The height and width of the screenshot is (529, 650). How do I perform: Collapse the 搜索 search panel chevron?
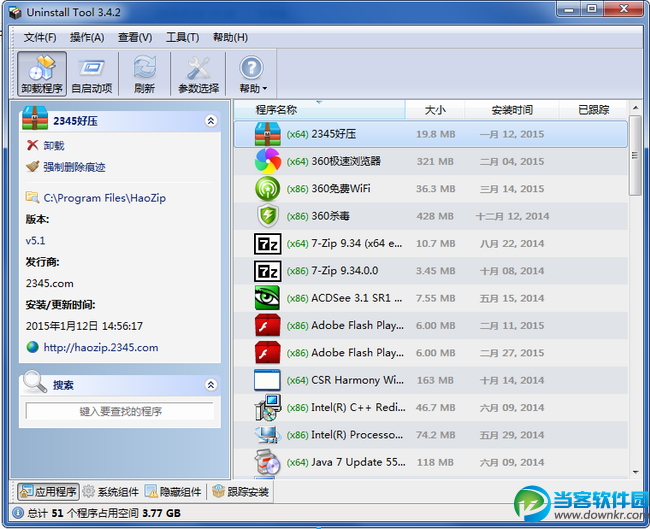(211, 385)
